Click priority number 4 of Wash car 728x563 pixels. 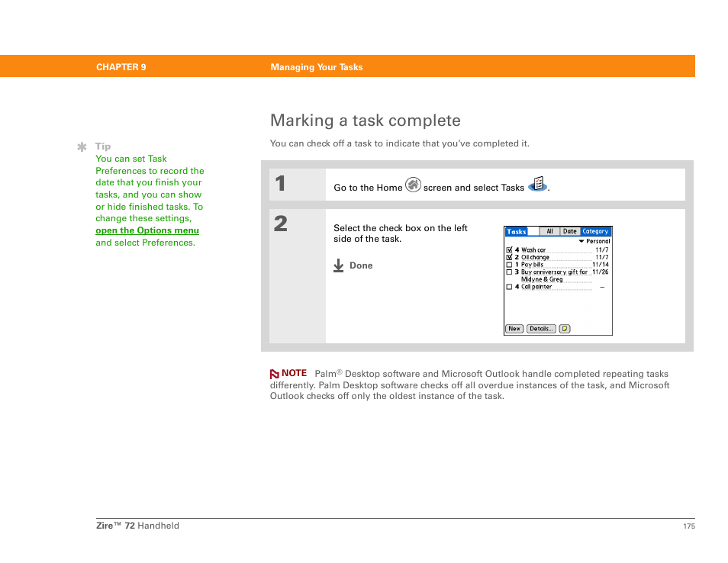pos(517,249)
